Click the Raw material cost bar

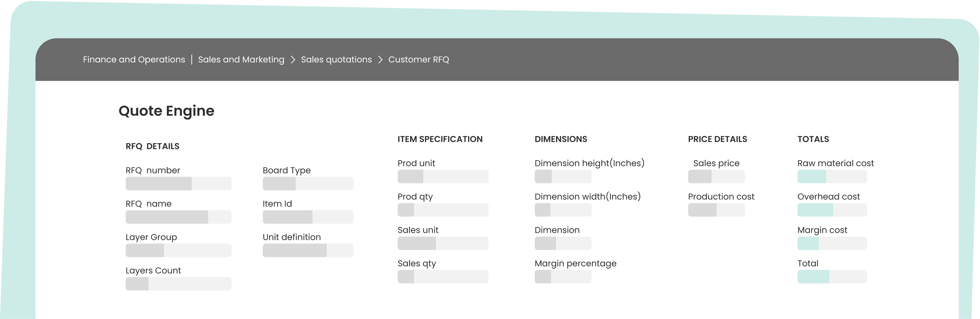click(x=832, y=177)
